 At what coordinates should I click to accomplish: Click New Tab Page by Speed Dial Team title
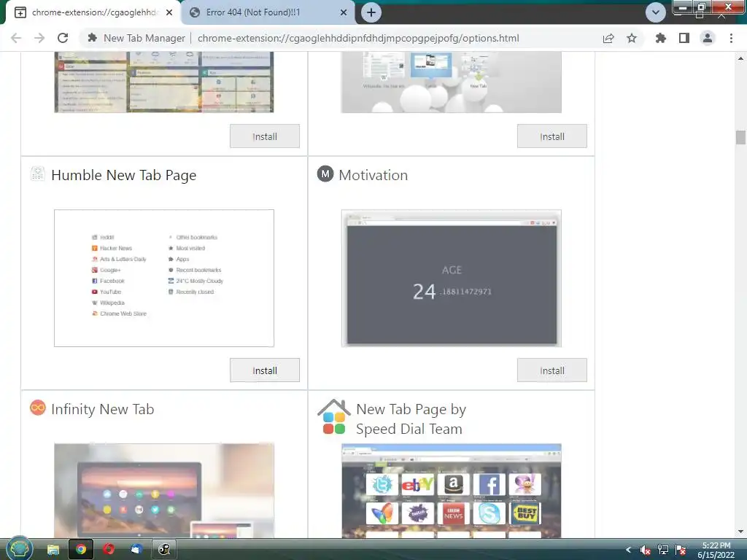[x=411, y=419]
